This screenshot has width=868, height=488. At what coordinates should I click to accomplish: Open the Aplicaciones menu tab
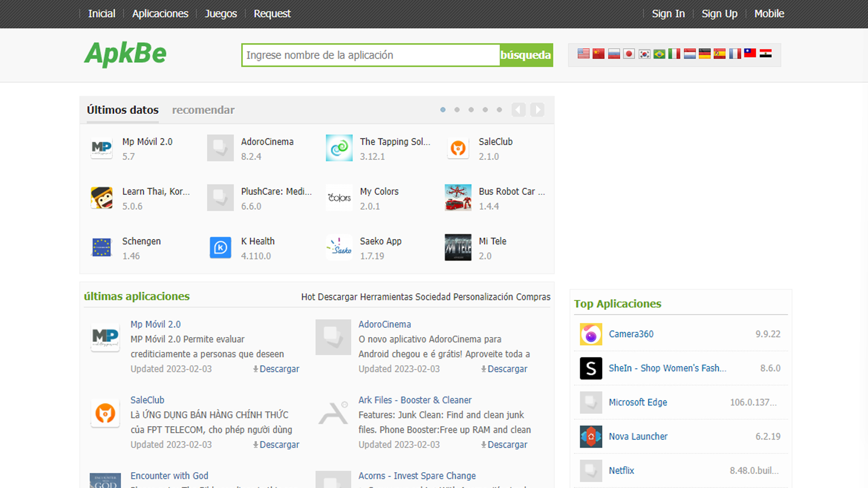click(160, 13)
